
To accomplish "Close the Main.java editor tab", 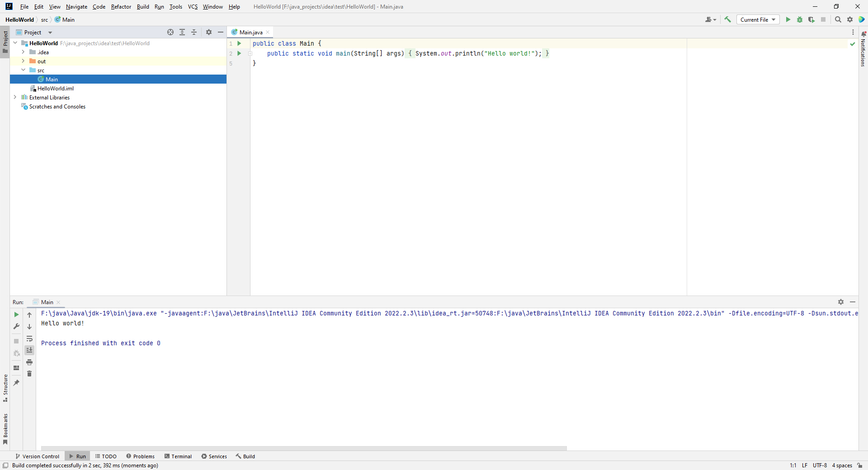I will point(268,32).
